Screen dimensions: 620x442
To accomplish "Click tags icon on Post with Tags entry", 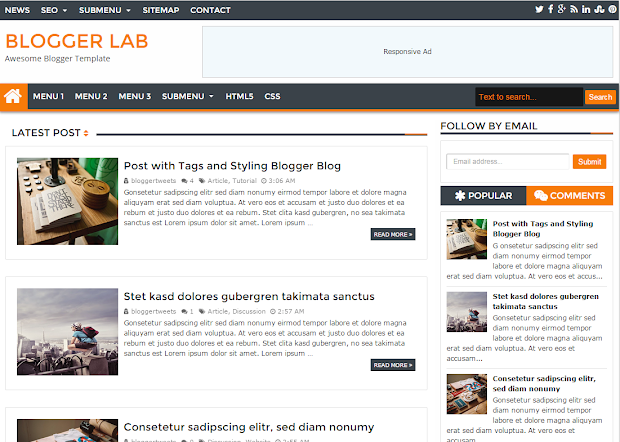I will click(x=202, y=181).
